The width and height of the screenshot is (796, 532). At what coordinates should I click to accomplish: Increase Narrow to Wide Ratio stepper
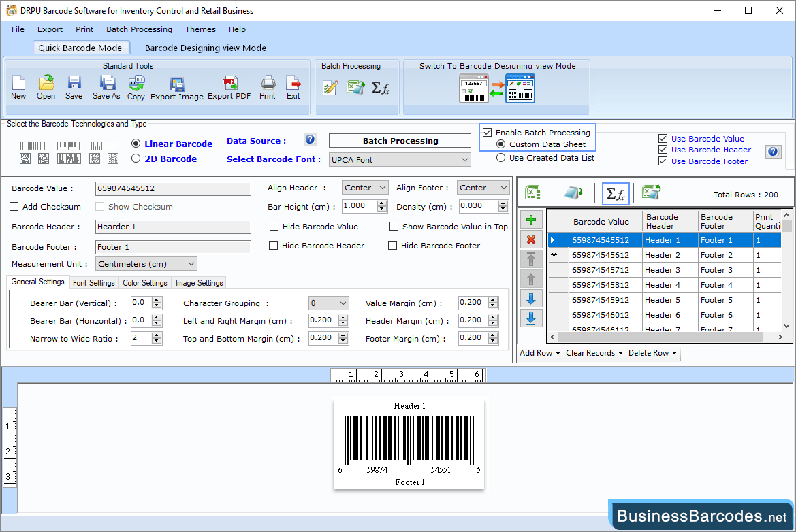(157, 335)
